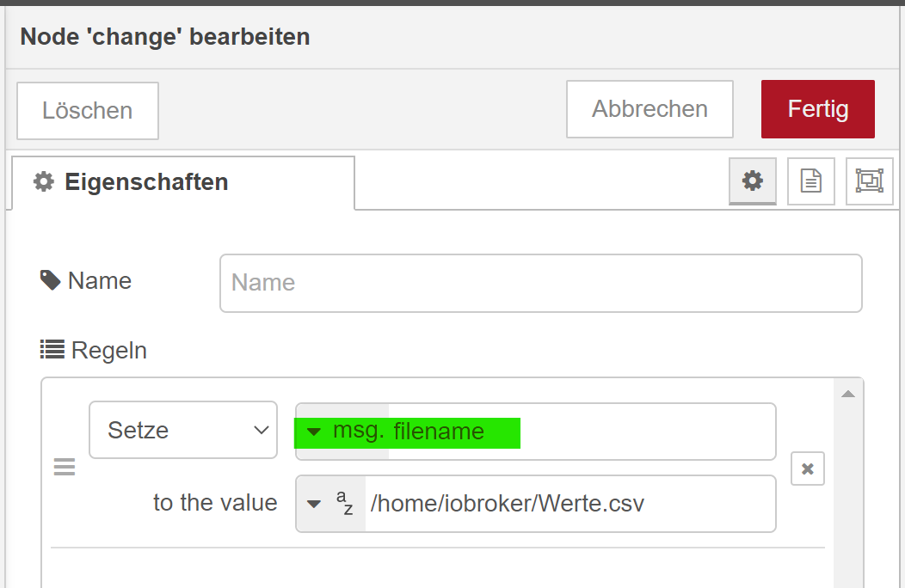Screen dimensions: 905x588
Task: Open the Setze action dropdown
Action: click(183, 430)
